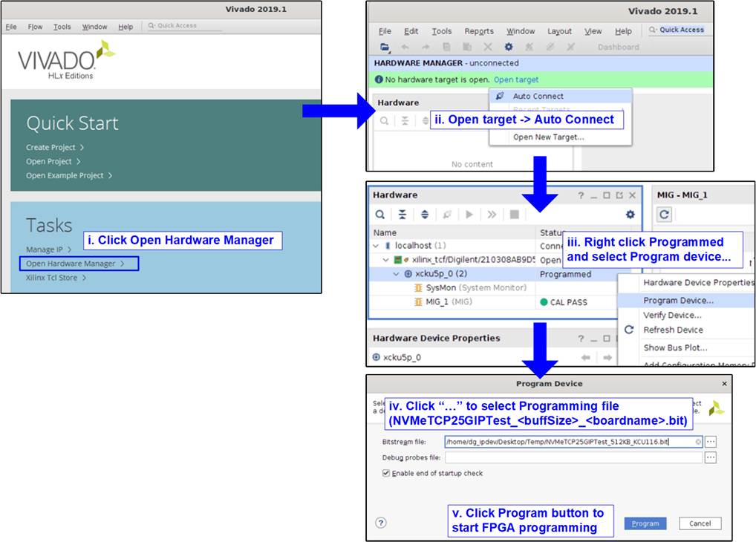Image resolution: width=756 pixels, height=542 pixels.
Task: Click the Expand All icon in Hardware panel
Action: click(x=425, y=215)
